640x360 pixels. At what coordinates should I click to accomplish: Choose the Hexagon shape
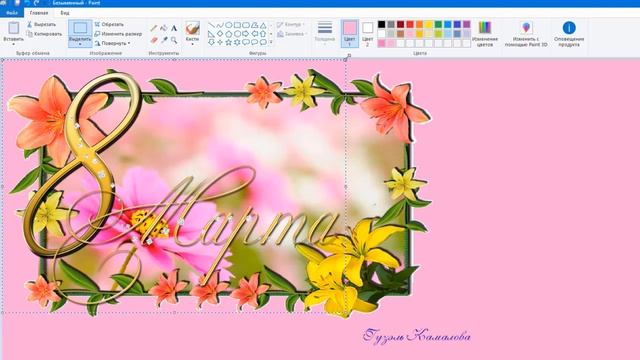pyautogui.click(x=237, y=33)
